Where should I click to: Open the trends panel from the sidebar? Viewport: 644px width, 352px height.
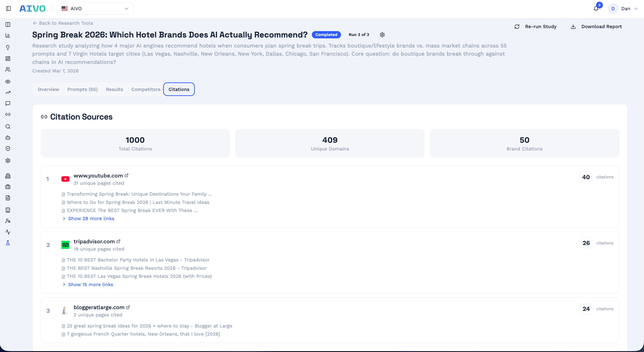[8, 92]
